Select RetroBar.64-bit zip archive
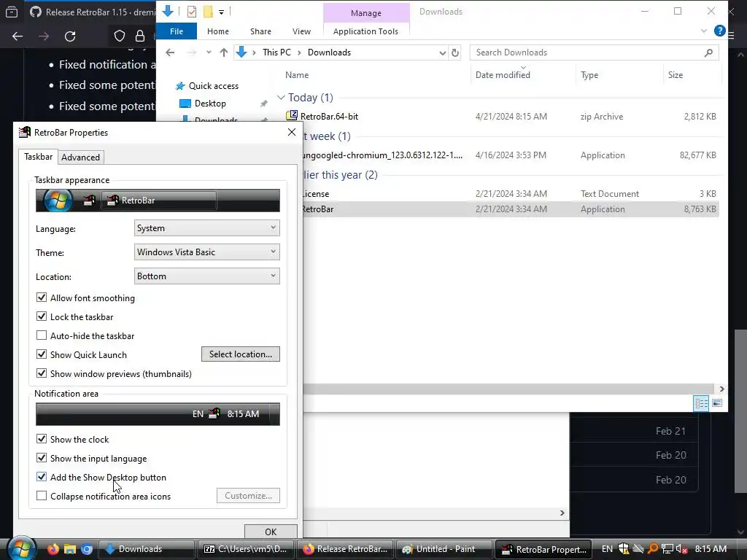 (x=329, y=116)
